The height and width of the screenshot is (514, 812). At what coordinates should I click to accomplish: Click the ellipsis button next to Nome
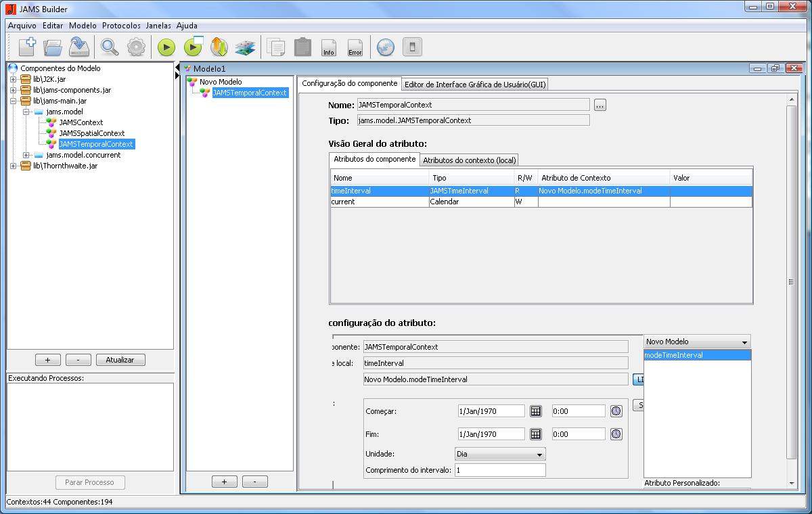[600, 105]
